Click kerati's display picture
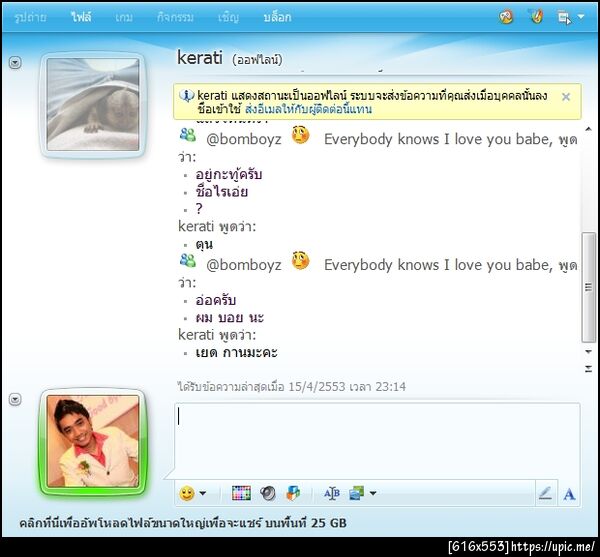Screen dimensions: 600x557 click(93, 104)
